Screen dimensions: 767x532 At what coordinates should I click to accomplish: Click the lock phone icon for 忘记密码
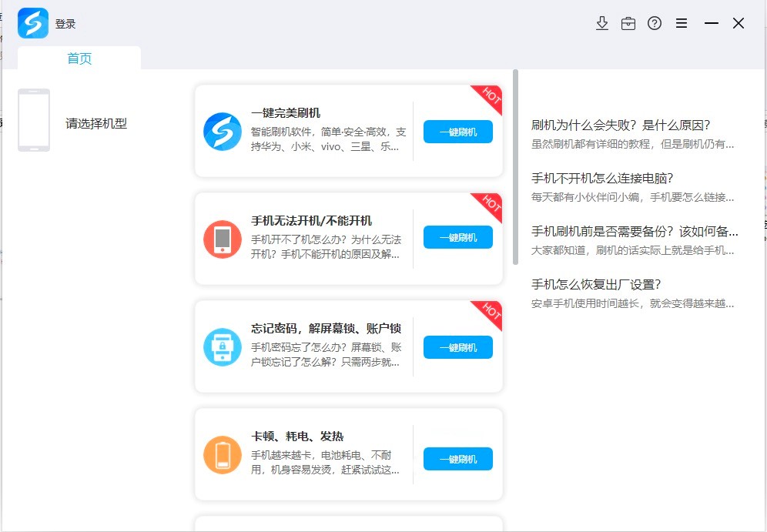click(x=222, y=346)
